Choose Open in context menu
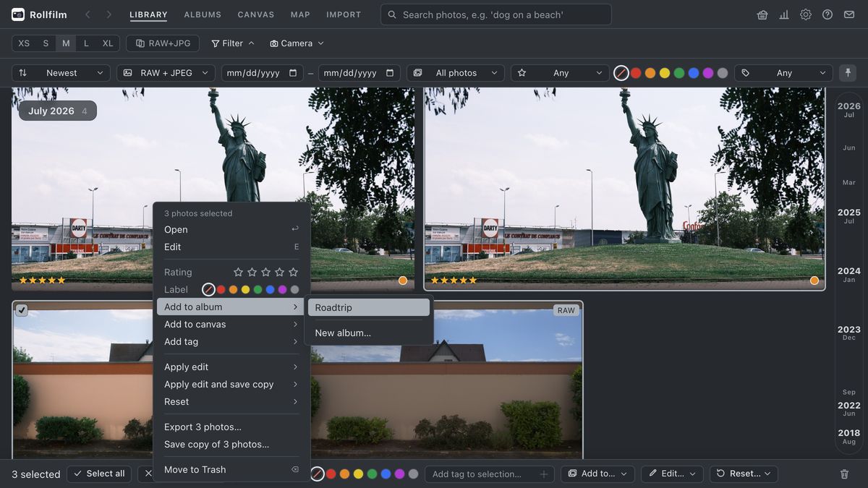 (231, 230)
